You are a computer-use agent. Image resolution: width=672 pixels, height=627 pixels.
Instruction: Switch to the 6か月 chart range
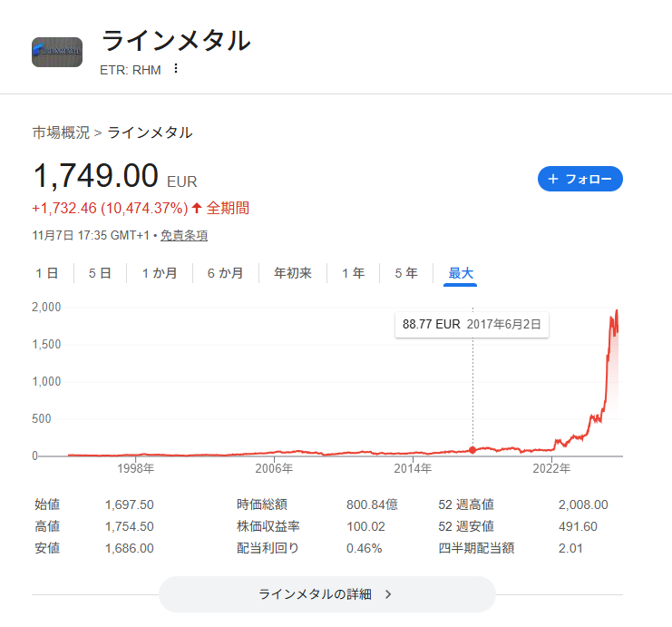[225, 273]
